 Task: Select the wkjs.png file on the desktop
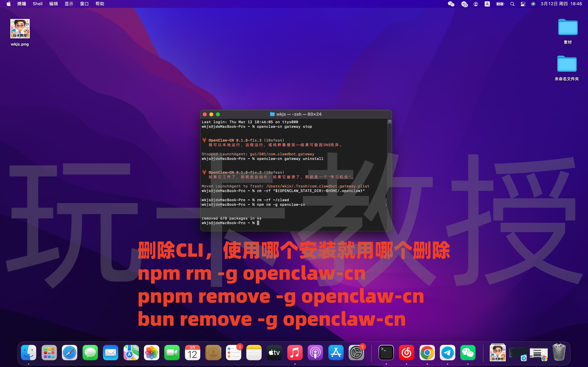click(x=20, y=29)
